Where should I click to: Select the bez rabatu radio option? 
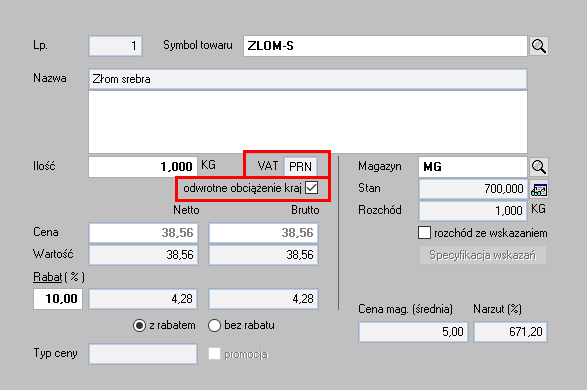pyautogui.click(x=214, y=325)
